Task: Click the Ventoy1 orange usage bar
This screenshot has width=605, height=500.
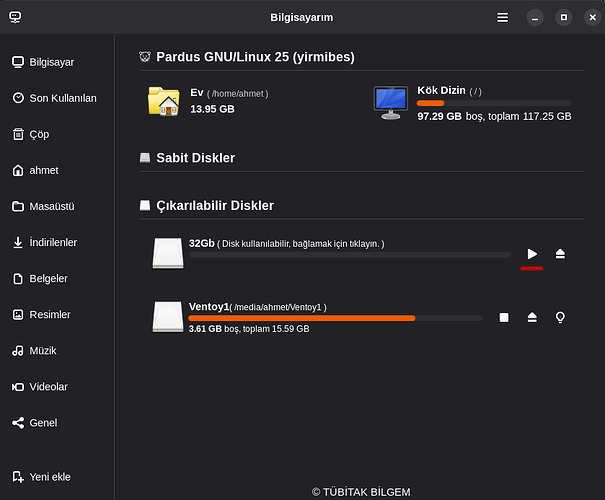Action: [x=301, y=318]
